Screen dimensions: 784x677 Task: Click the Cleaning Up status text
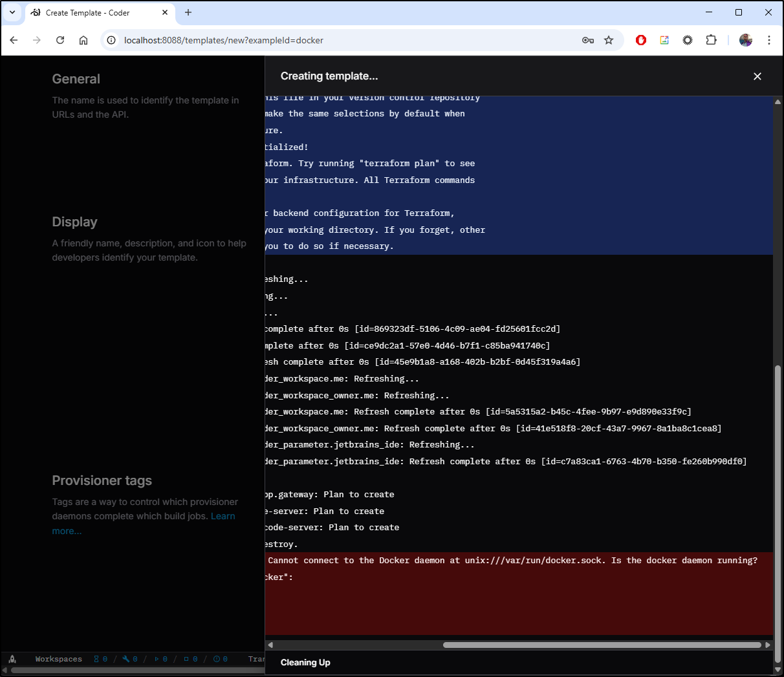tap(305, 662)
